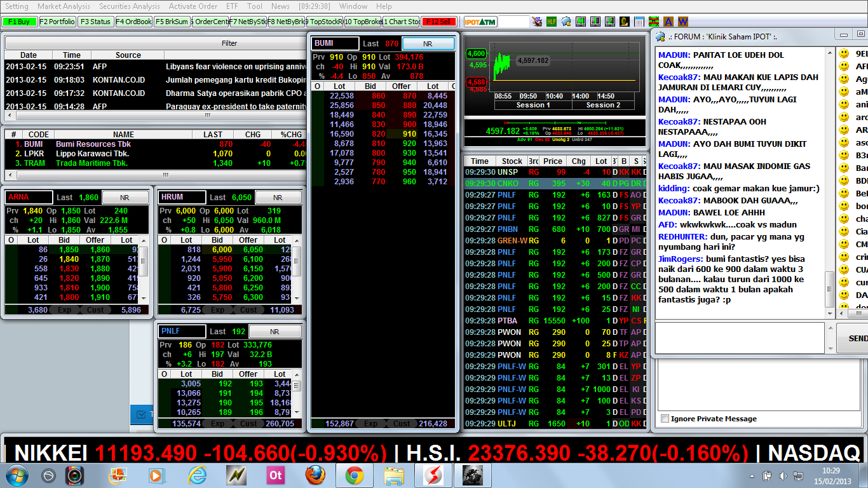Image resolution: width=868 pixels, height=488 pixels.
Task: Enable the Ignore Private Message checkbox
Action: 665,419
